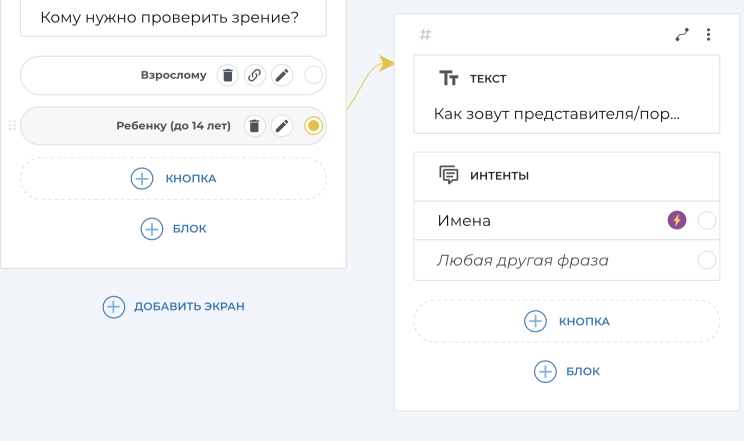Add a КНОПКА in the right screen

click(x=567, y=321)
